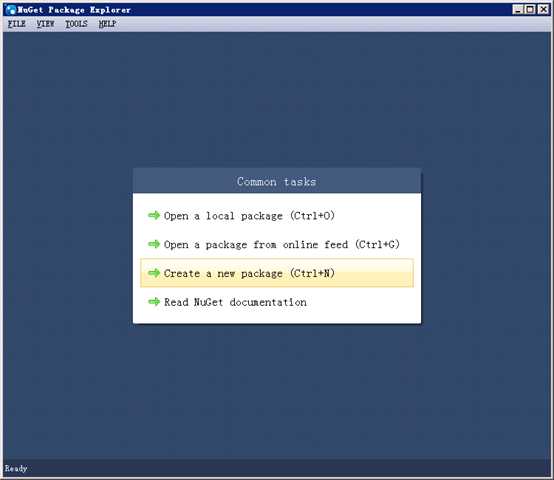The width and height of the screenshot is (554, 480).
Task: Click green arrow beside Create a new package
Action: 154,273
